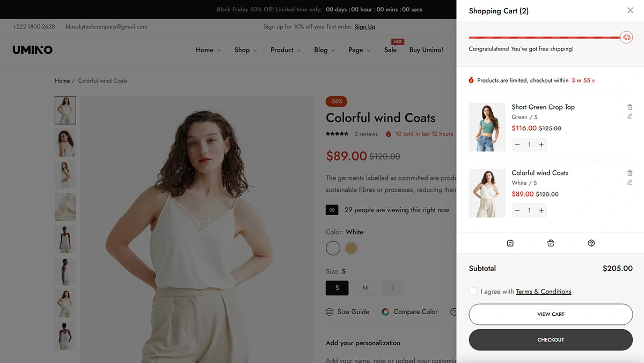The height and width of the screenshot is (363, 644).
Task: Edit Colorful wind Coats using pencil icon
Action: click(x=630, y=183)
